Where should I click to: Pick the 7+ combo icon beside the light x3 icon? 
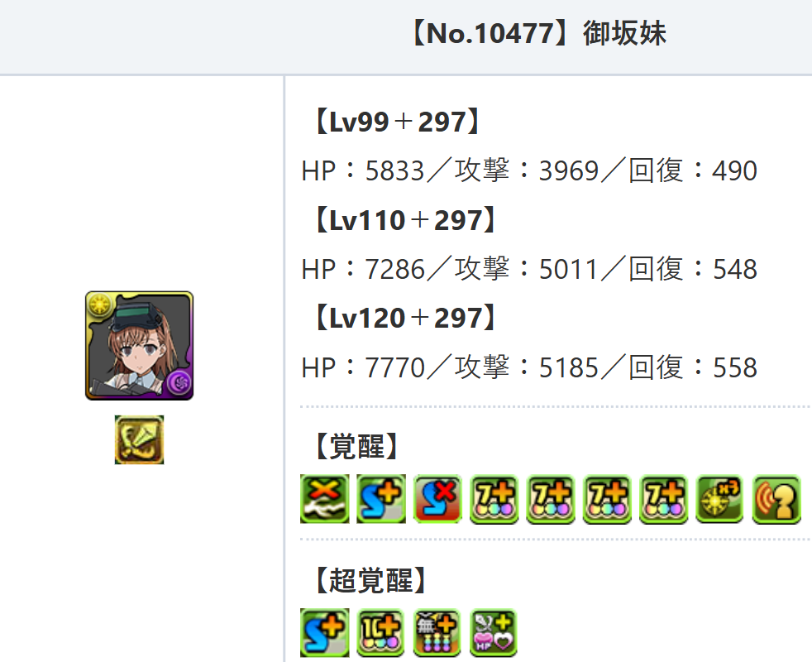coord(663,499)
